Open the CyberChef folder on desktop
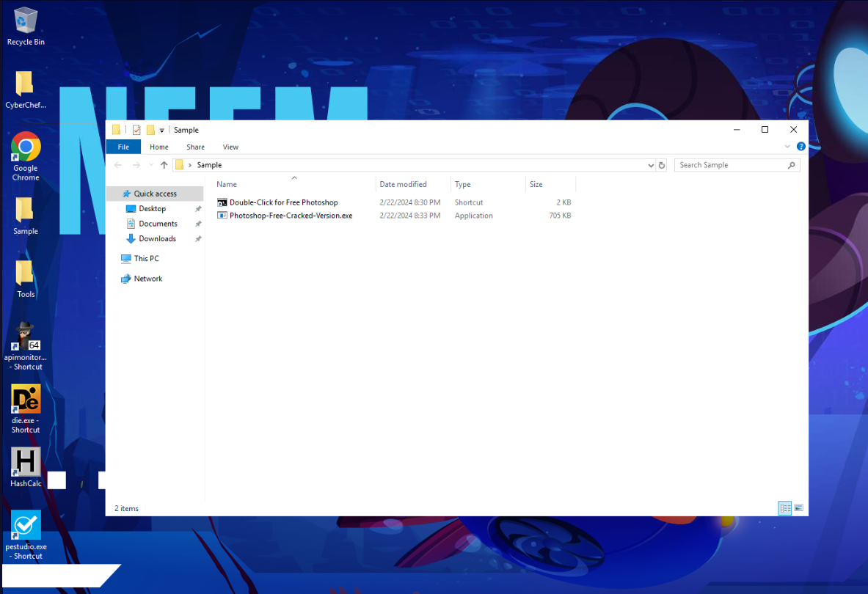The height and width of the screenshot is (594, 868). click(x=26, y=89)
